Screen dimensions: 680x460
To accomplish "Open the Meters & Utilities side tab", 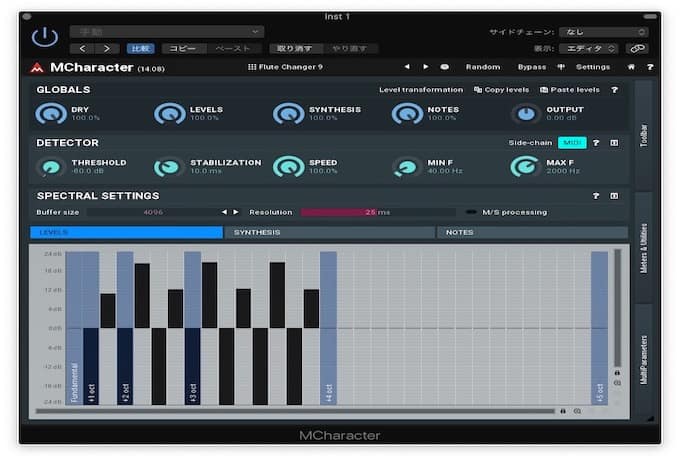I will tap(644, 248).
